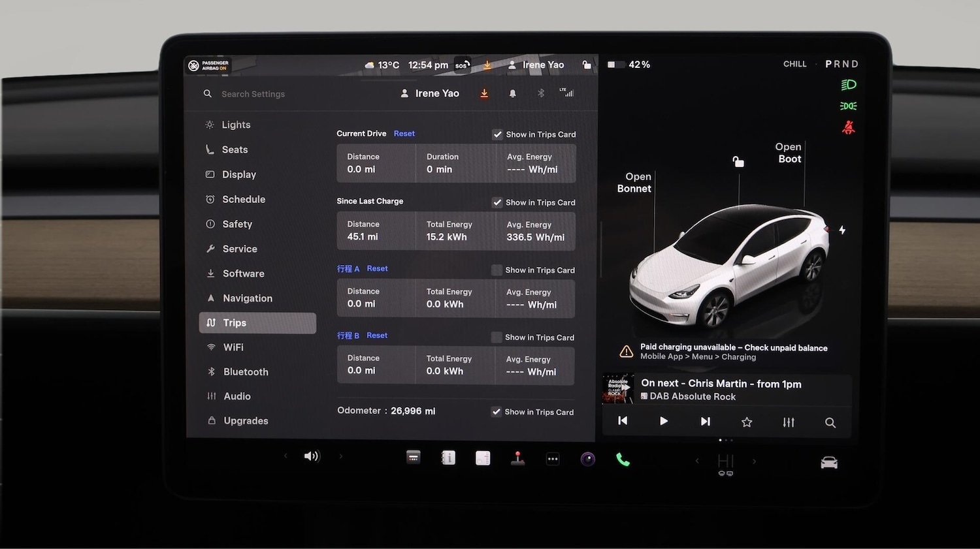Image resolution: width=980 pixels, height=549 pixels.
Task: Enable Show in Trips Card for 行程 A
Action: 497,270
